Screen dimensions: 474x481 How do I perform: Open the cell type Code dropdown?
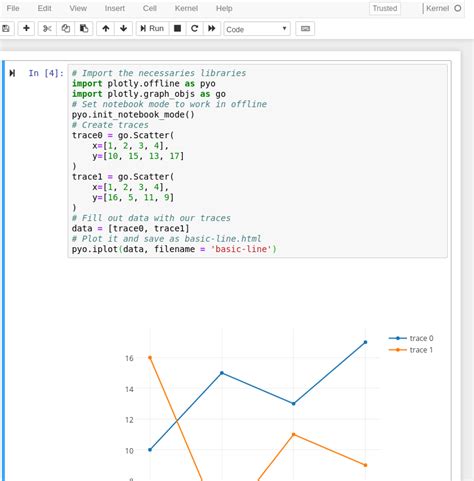[257, 29]
